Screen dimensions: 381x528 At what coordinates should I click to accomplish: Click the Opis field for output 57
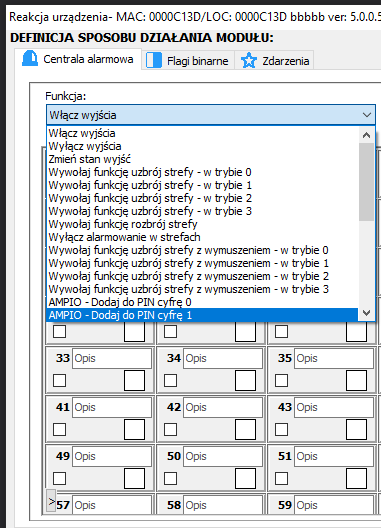pos(112,505)
